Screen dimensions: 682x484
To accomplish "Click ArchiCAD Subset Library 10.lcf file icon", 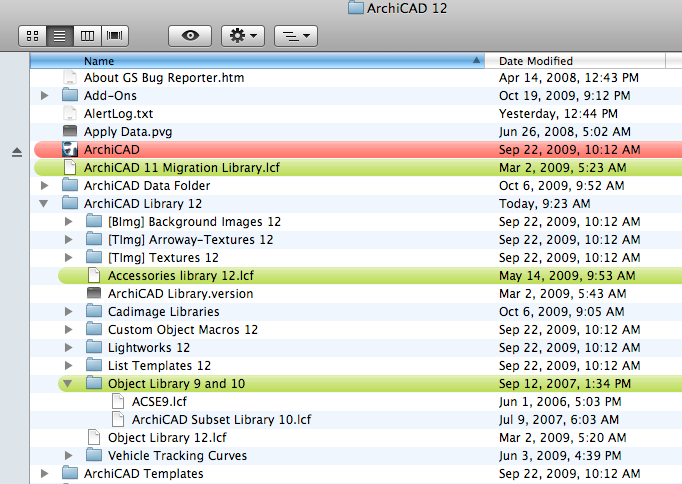I will (118, 419).
